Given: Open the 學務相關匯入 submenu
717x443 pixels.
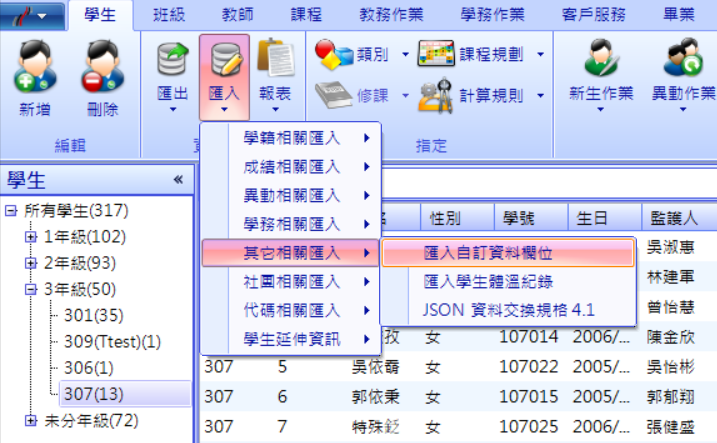Looking at the screenshot, I should 291,224.
